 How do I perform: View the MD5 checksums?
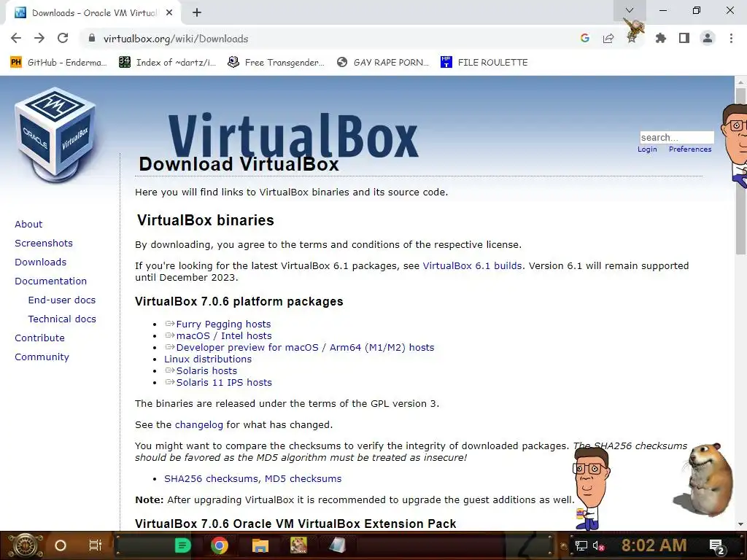(x=303, y=478)
